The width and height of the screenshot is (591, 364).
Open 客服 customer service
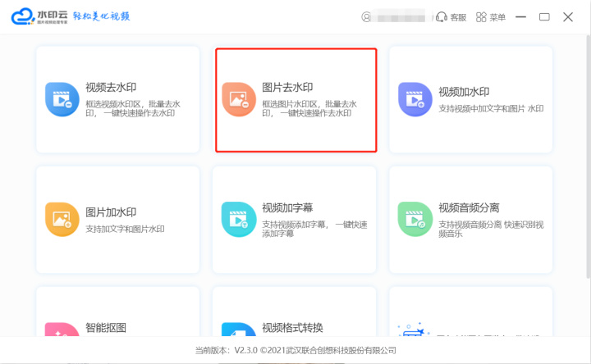(451, 16)
